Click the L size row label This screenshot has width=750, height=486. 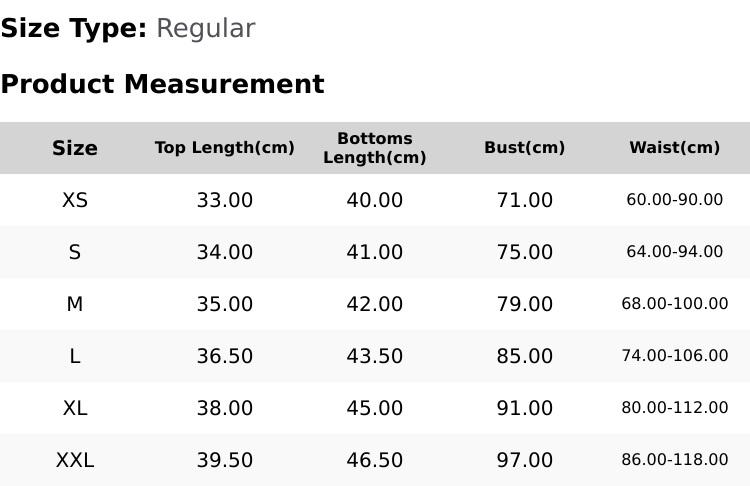tap(75, 356)
